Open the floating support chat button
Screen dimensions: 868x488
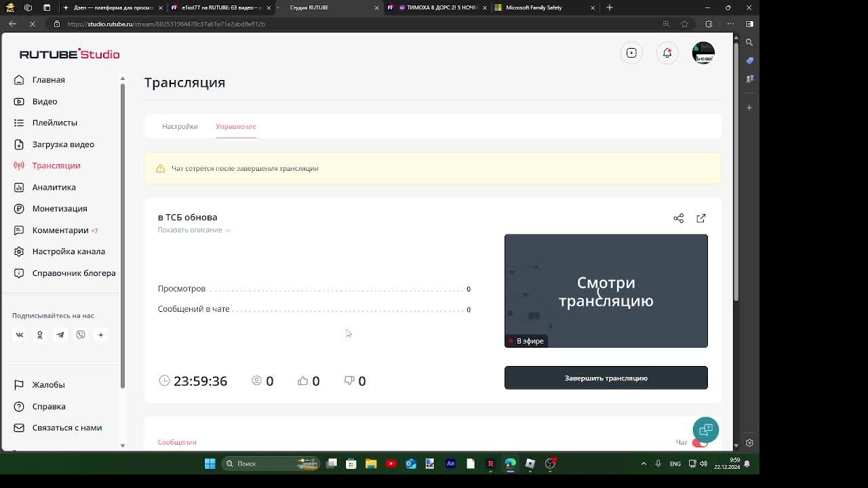(706, 430)
